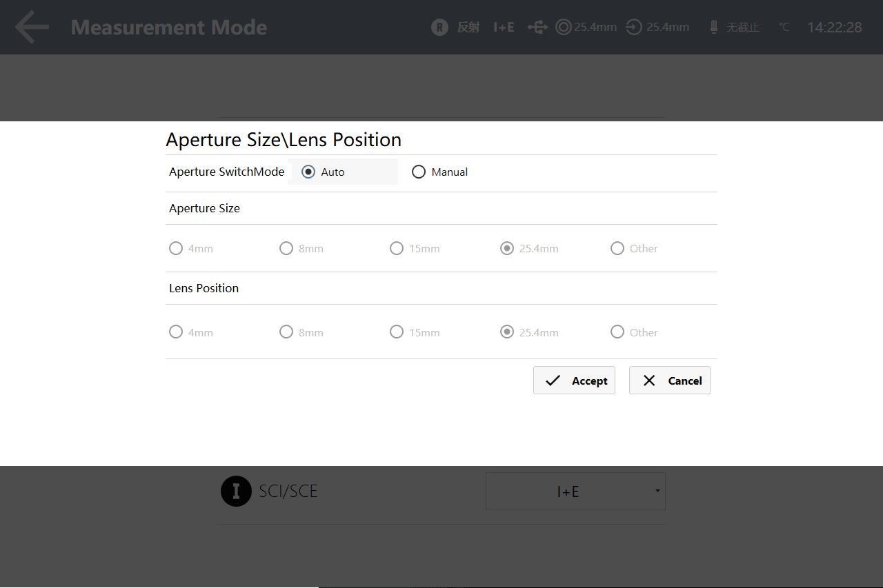Choose 8mm under Lens Position

(286, 332)
